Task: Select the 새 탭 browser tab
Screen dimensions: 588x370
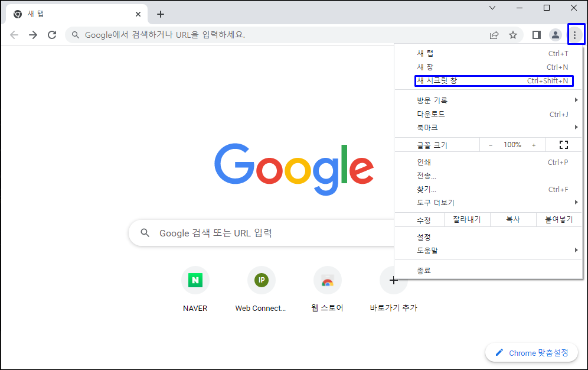Action: (77, 14)
